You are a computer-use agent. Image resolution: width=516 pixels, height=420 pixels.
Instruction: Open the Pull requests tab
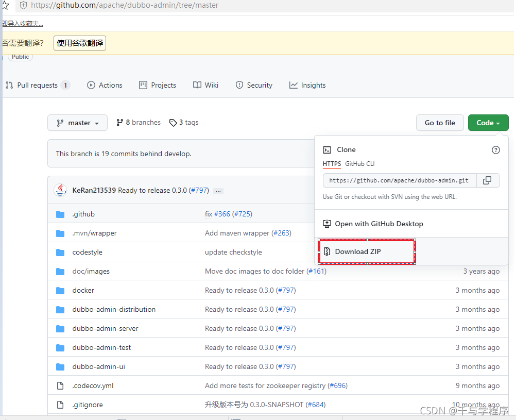37,86
